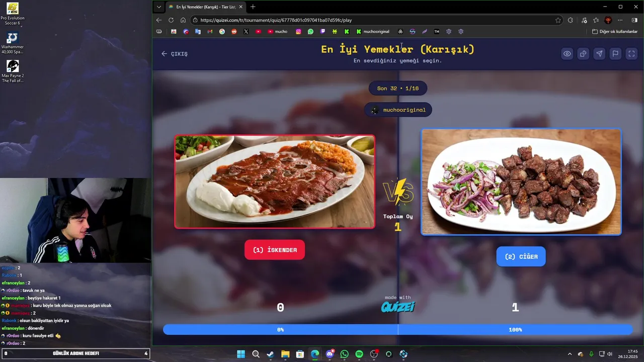
Task: Click chat message 'beytiye hakaret 1'
Action: tap(31, 298)
